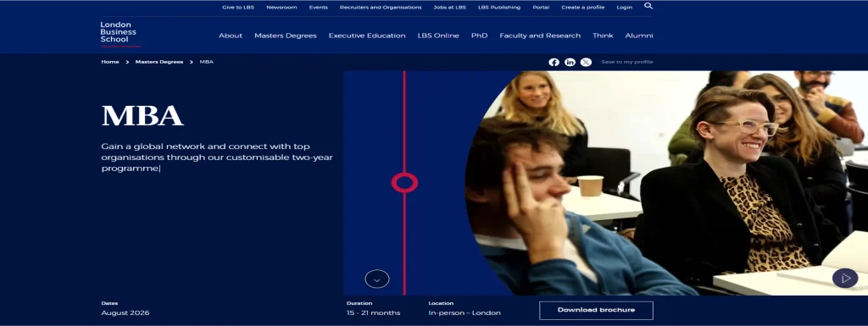The image size is (868, 326).
Task: Share page on X icon
Action: [x=586, y=62]
